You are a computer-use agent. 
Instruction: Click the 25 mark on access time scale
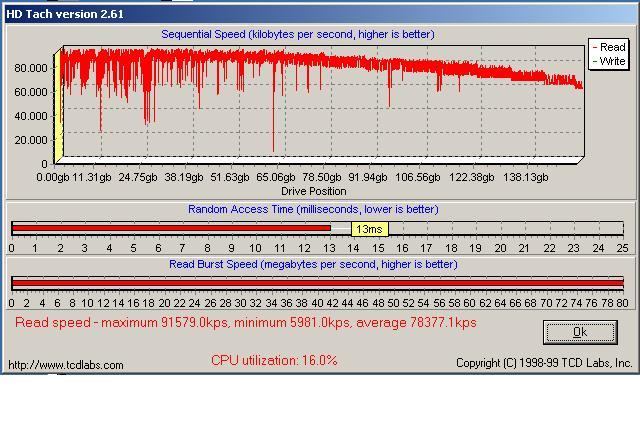(x=622, y=248)
